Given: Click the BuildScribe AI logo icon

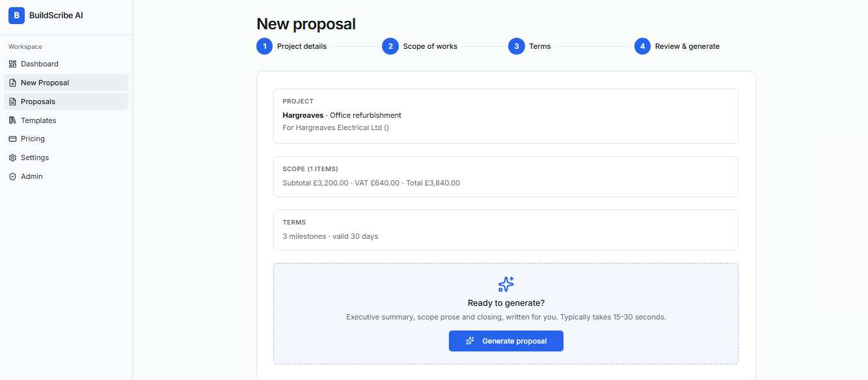Looking at the screenshot, I should tap(16, 16).
